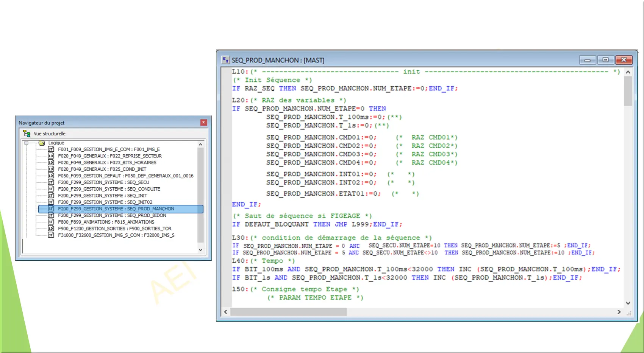Click project navigator vertical scrollbar thumb
This screenshot has width=644, height=353.
[x=200, y=195]
